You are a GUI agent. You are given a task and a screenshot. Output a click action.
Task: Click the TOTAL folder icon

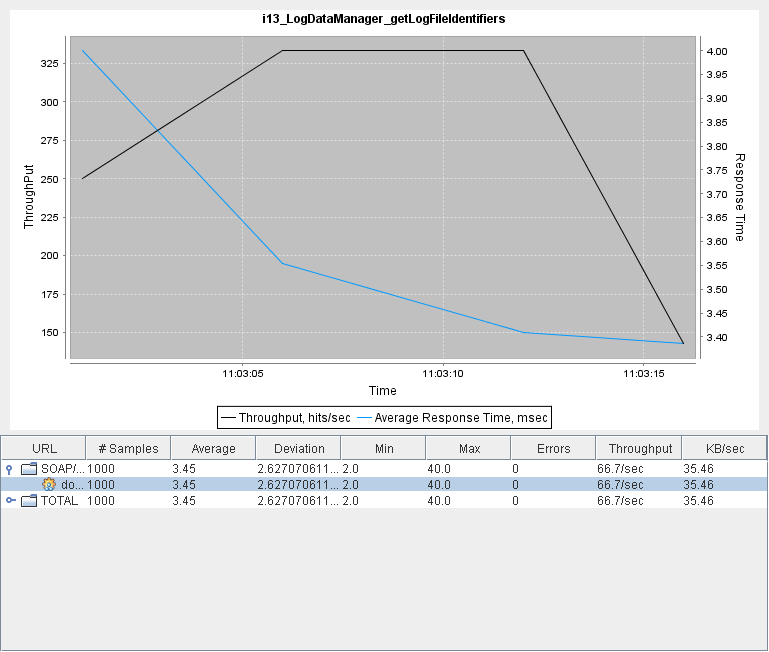29,501
